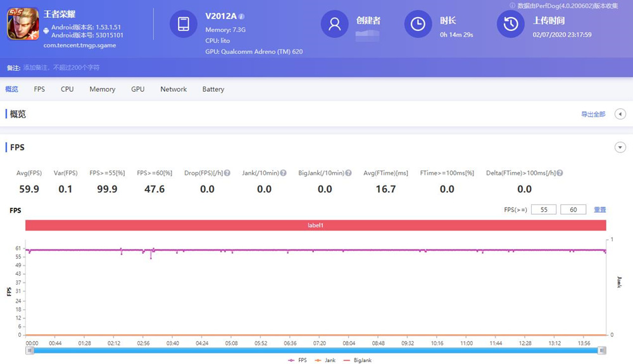Collapse the FPS section with its arrow
633x364 pixels.
pos(620,147)
